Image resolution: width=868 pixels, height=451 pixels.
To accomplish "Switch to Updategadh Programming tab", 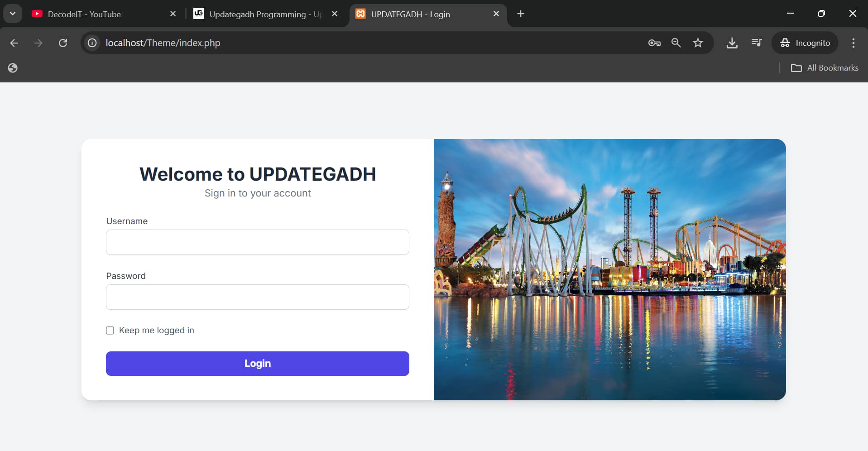I will [257, 14].
